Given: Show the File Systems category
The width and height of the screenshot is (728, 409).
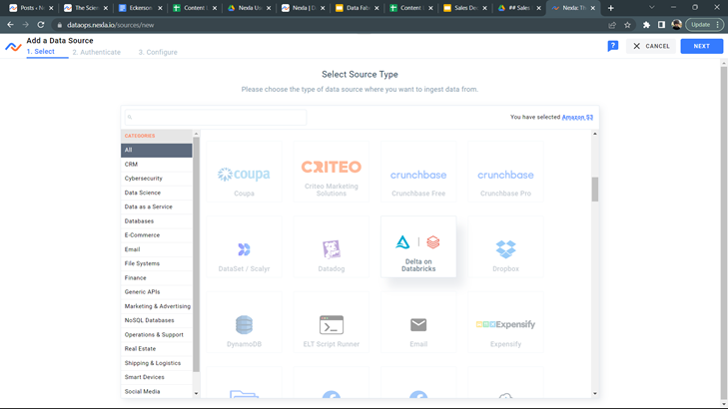Looking at the screenshot, I should [142, 263].
